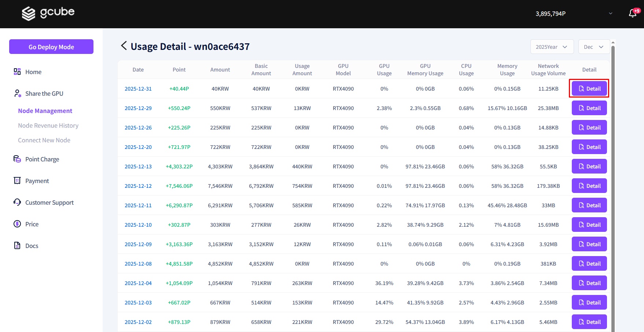
Task: Go to Connect New Node
Action: click(x=44, y=140)
